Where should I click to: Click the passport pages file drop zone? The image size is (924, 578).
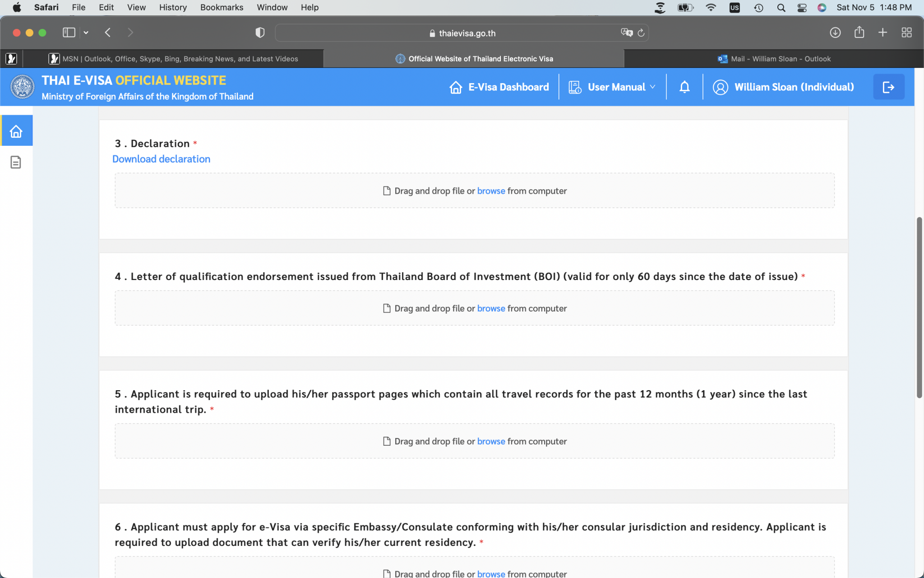point(475,441)
